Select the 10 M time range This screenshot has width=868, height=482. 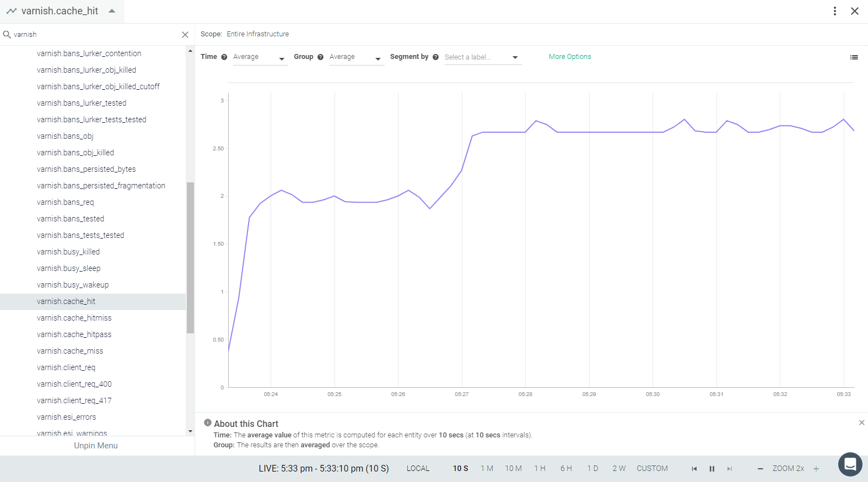pos(513,469)
